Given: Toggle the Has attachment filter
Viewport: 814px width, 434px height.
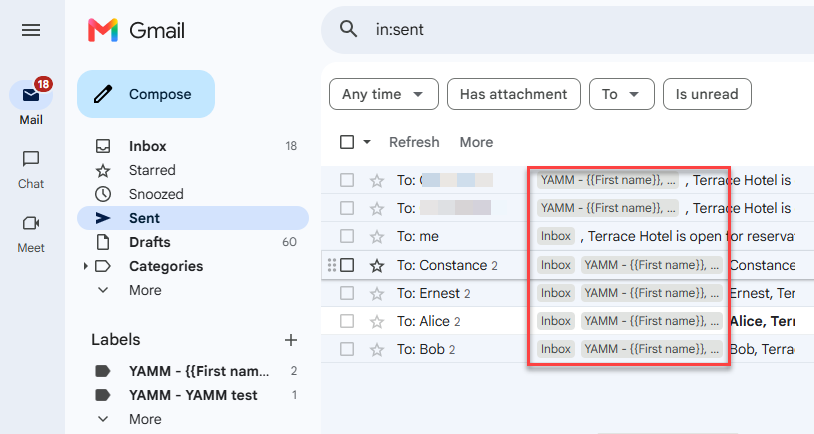Looking at the screenshot, I should pyautogui.click(x=513, y=94).
